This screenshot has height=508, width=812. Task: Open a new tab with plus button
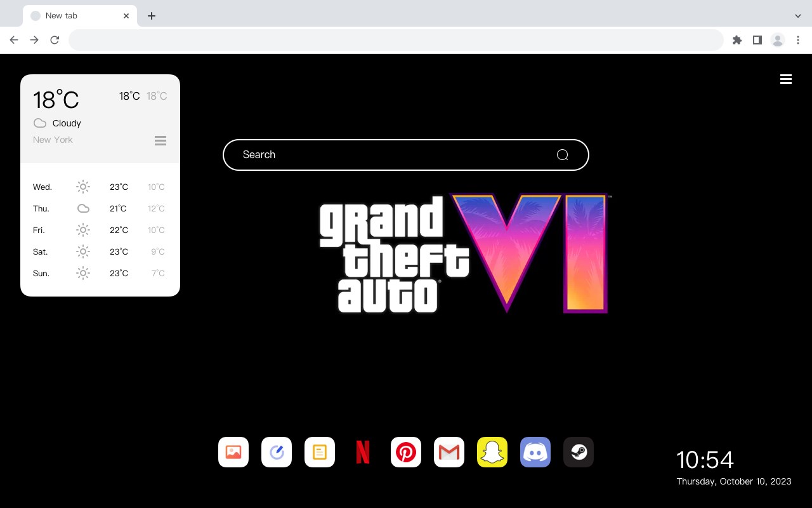coord(152,16)
